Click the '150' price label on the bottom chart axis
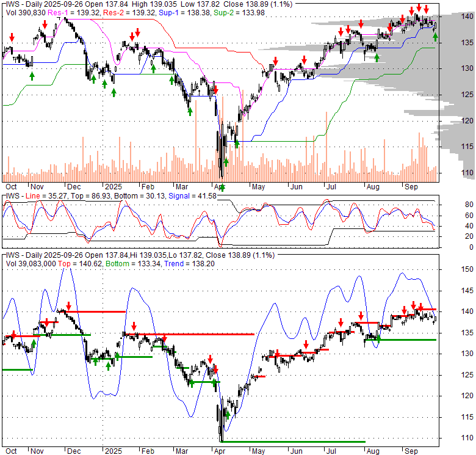 click(x=467, y=269)
